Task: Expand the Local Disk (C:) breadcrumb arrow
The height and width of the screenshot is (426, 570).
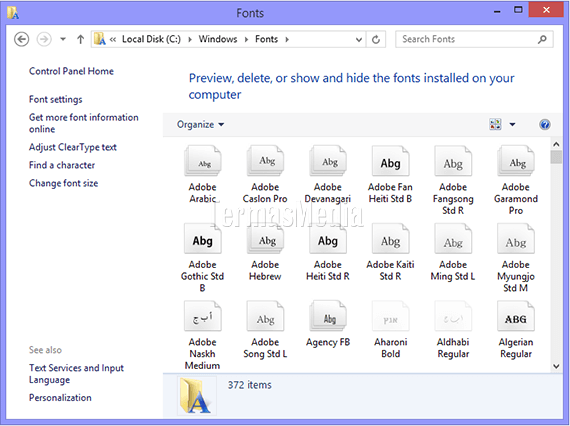Action: 190,39
